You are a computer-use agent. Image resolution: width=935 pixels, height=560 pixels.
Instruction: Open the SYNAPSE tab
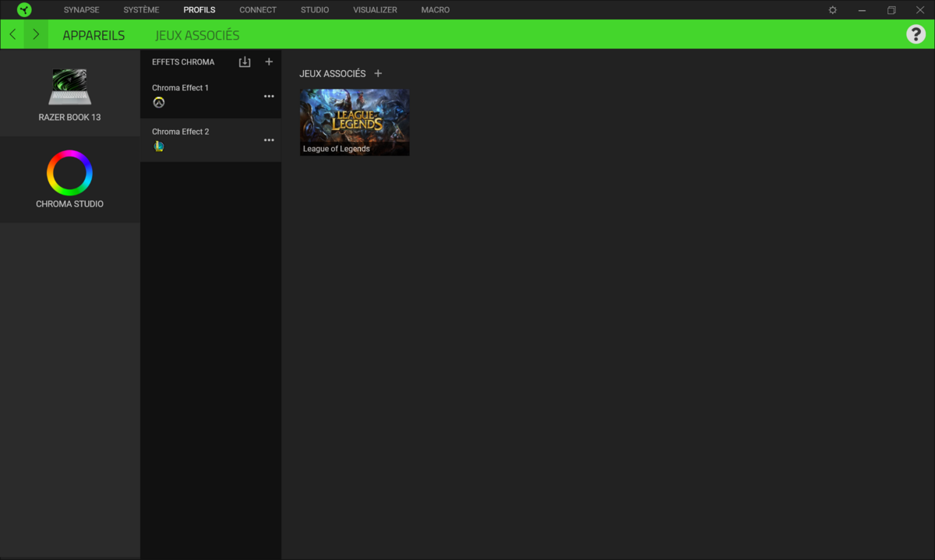click(82, 10)
